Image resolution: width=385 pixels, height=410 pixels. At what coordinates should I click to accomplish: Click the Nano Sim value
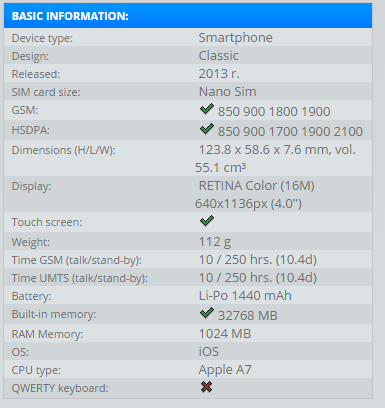pyautogui.click(x=228, y=92)
